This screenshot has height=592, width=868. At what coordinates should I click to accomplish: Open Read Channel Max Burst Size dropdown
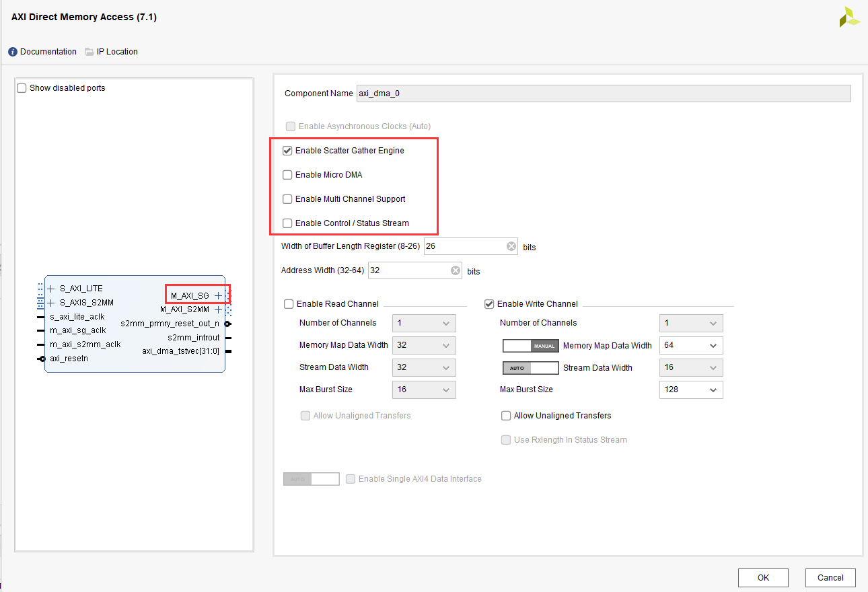(424, 390)
